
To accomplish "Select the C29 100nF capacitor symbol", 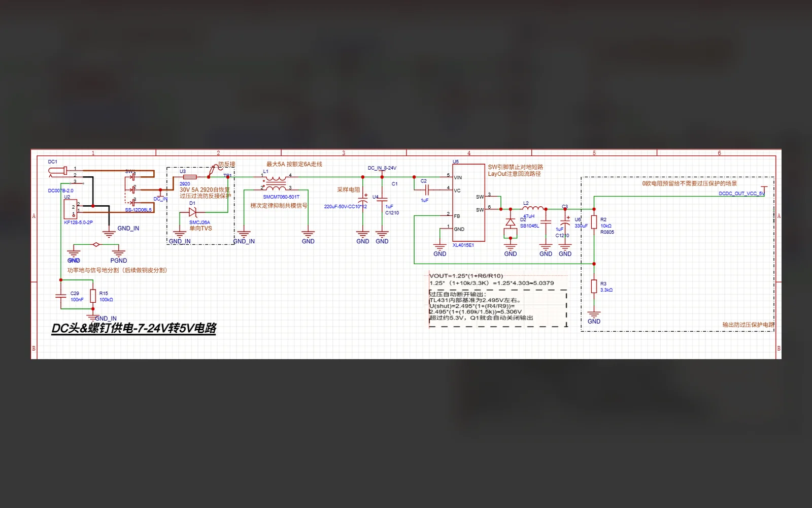I will click(61, 296).
